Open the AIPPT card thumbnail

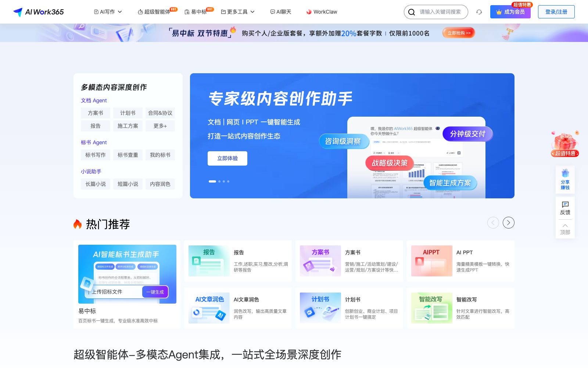(432, 261)
